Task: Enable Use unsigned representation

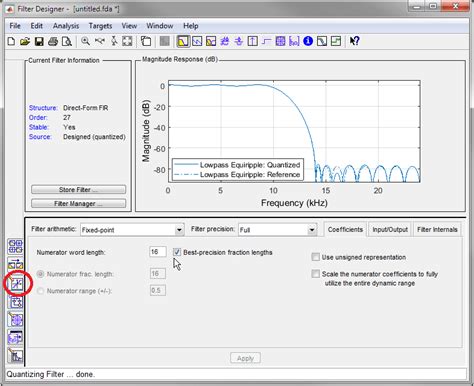Action: click(x=315, y=257)
